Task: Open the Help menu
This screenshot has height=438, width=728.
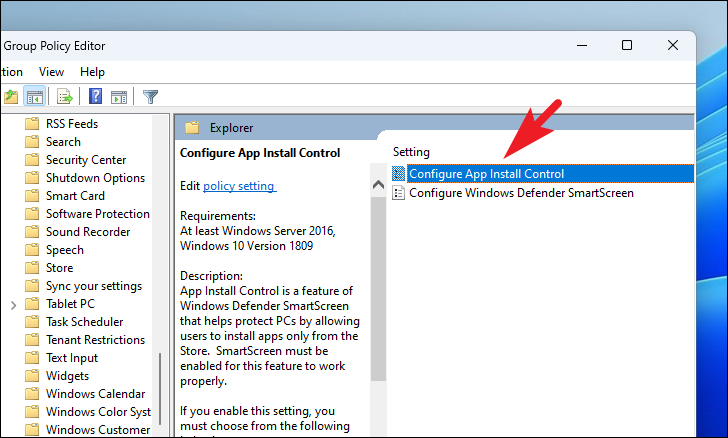Action: [92, 72]
